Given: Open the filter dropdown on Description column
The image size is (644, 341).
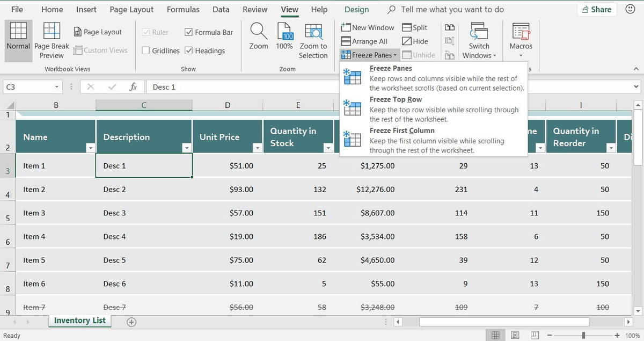Looking at the screenshot, I should pos(187,148).
